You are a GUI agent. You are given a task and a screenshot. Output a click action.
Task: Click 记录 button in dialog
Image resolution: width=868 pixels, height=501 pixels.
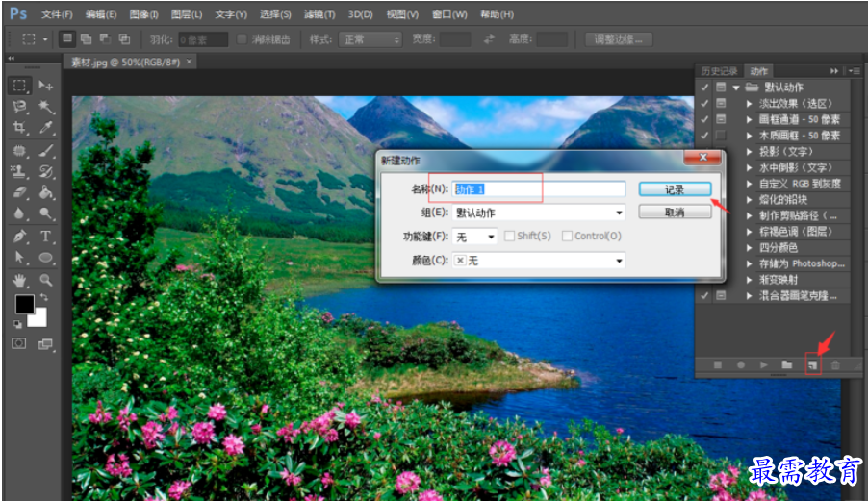675,189
